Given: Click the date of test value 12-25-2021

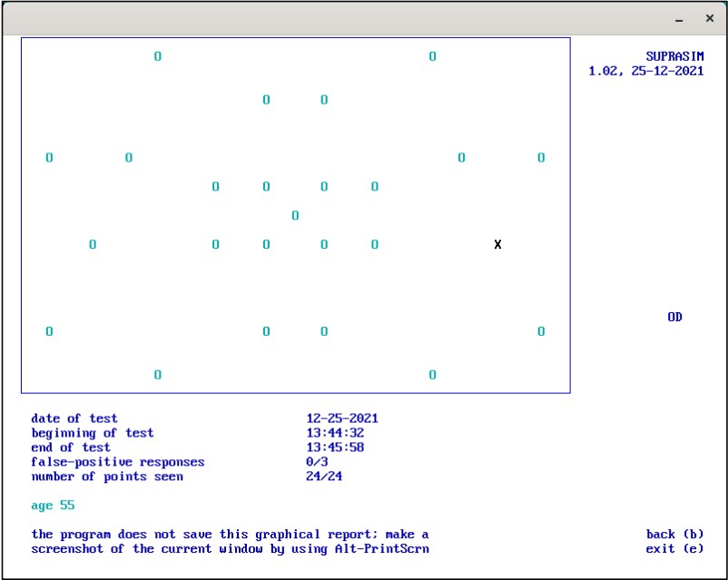Looking at the screenshot, I should (342, 418).
